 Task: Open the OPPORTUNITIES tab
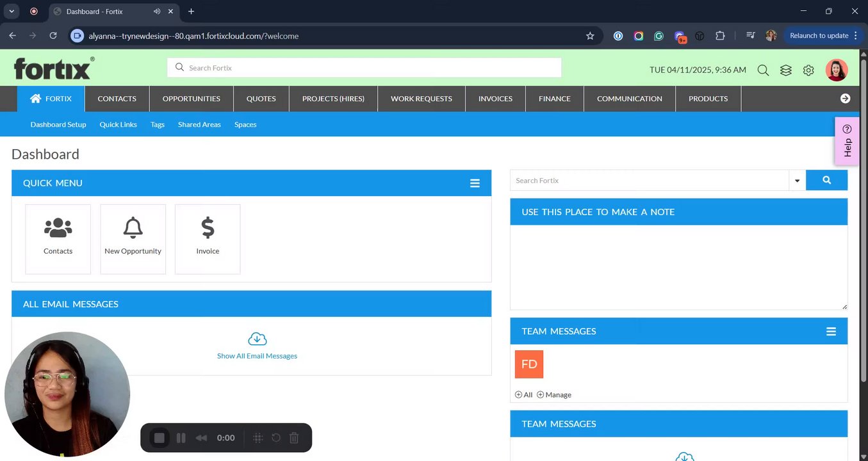pos(192,99)
